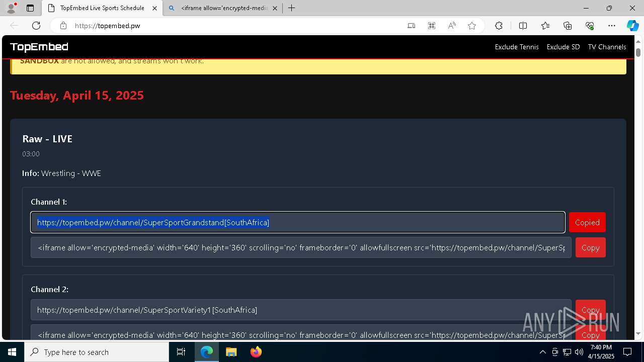Screen dimensions: 644x362
Task: Click the SuperSportVariety1 URL field
Action: click(301, 310)
